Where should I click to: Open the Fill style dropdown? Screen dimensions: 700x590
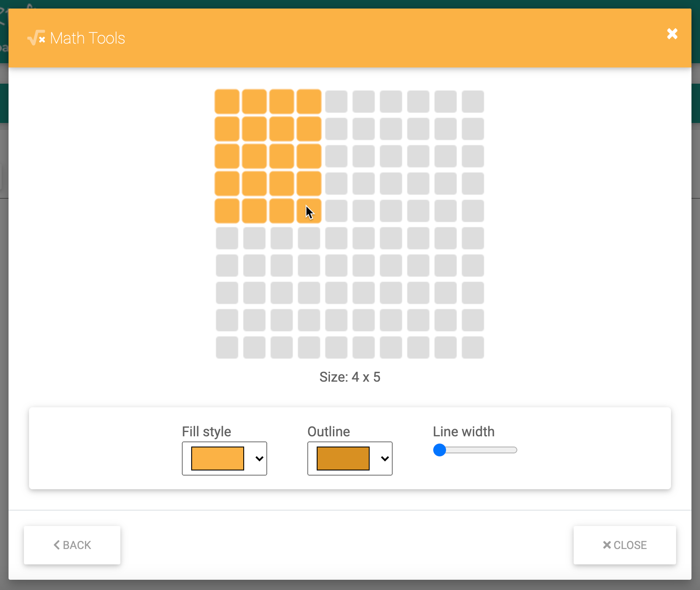pos(224,459)
